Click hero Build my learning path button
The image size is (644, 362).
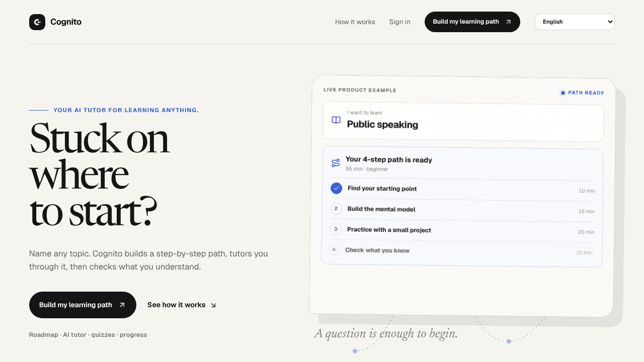click(x=83, y=305)
